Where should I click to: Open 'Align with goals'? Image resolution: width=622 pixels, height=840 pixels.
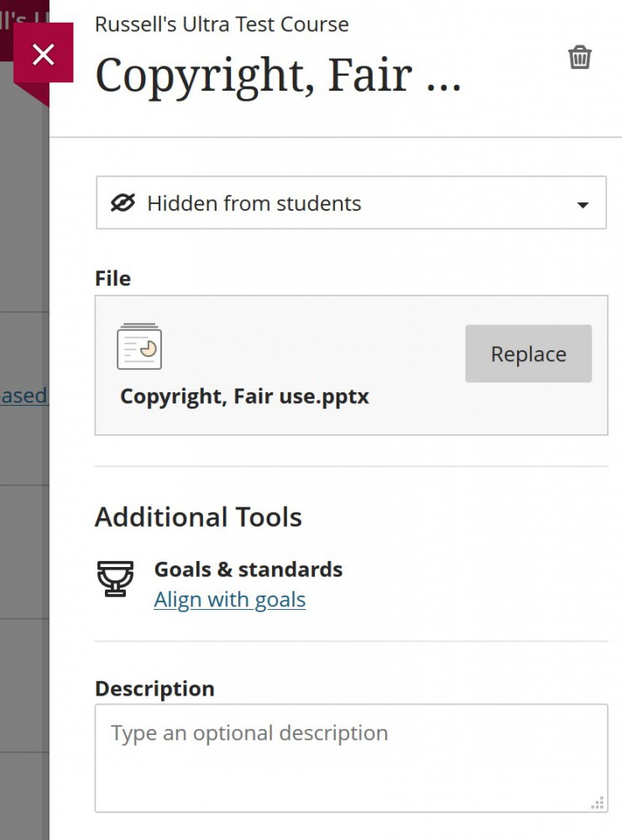pyautogui.click(x=229, y=599)
